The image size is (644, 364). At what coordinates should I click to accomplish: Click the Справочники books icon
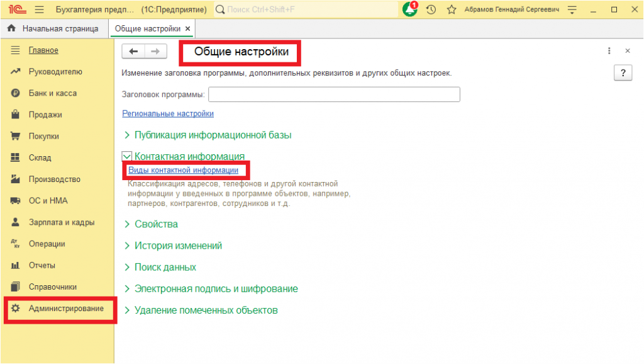(x=15, y=287)
